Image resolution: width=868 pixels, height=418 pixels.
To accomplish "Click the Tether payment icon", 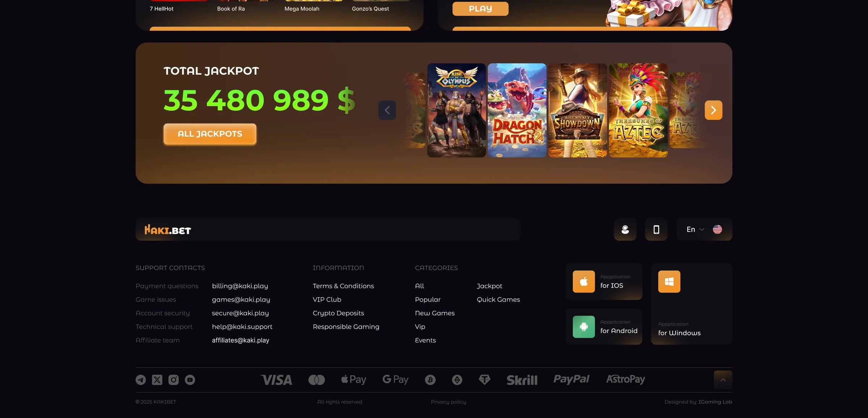I will coord(485,380).
